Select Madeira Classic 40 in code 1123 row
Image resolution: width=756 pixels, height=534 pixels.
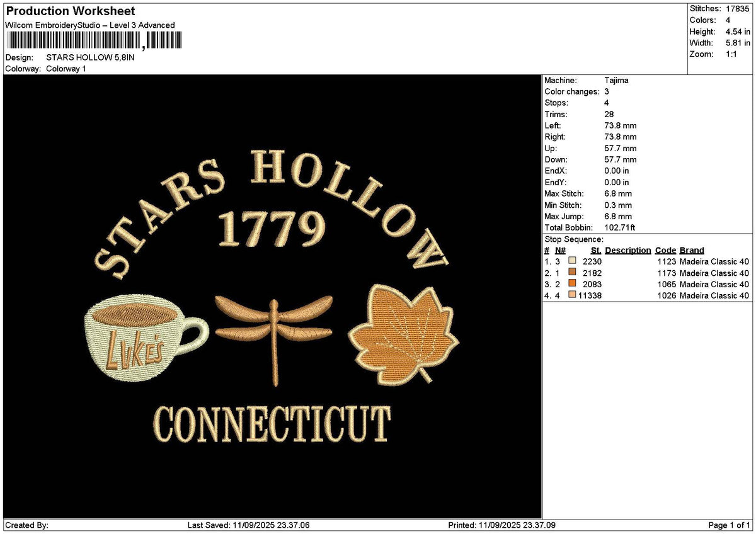714,261
